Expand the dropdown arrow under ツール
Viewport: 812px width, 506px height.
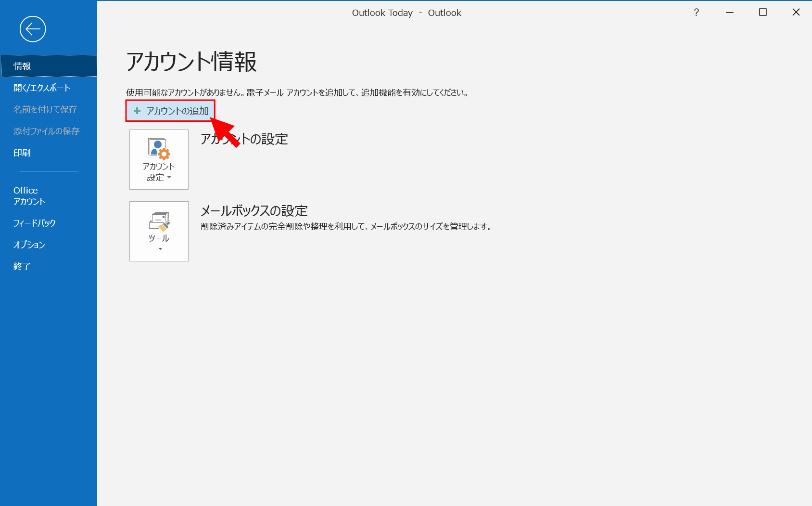[x=160, y=249]
